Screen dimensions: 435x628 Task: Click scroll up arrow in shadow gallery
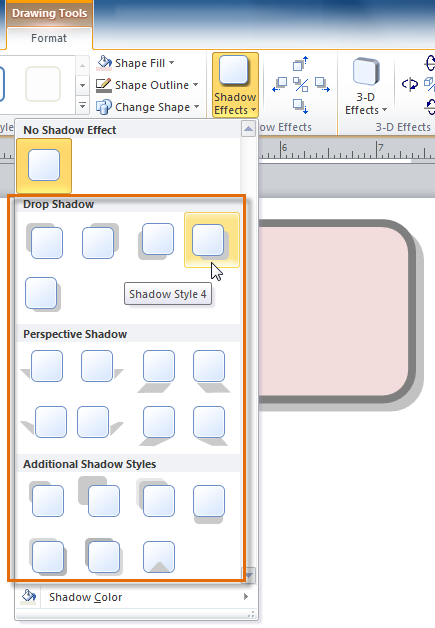point(248,129)
